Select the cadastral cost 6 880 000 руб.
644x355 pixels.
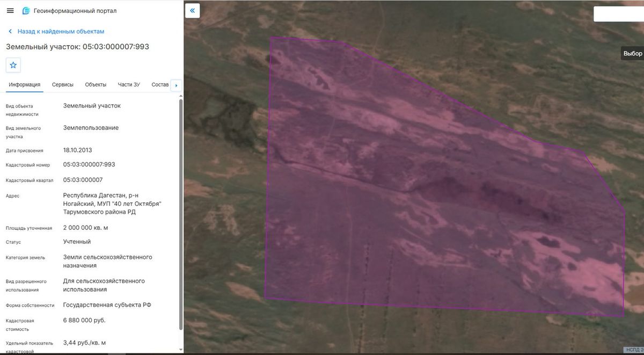pyautogui.click(x=84, y=321)
